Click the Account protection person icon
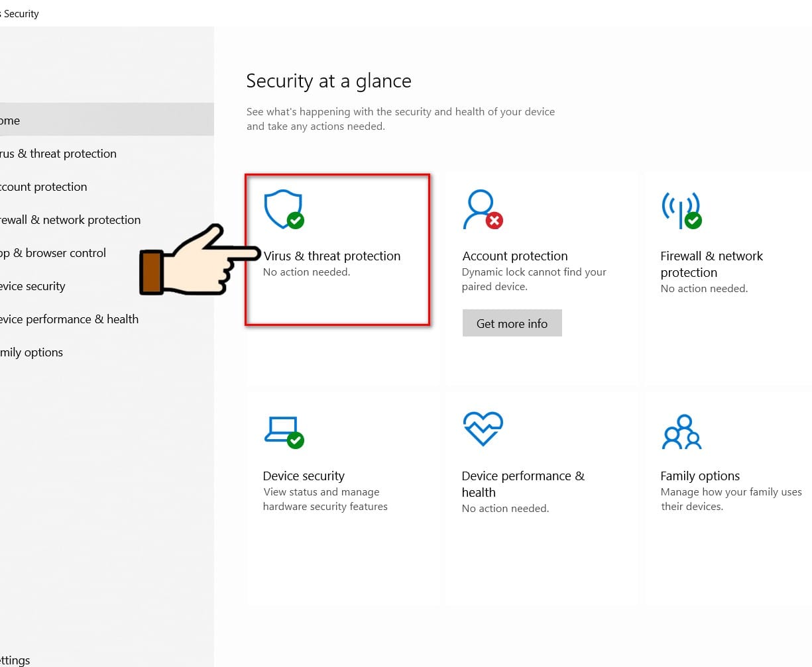Viewport: 812px width, 667px height. pyautogui.click(x=482, y=210)
